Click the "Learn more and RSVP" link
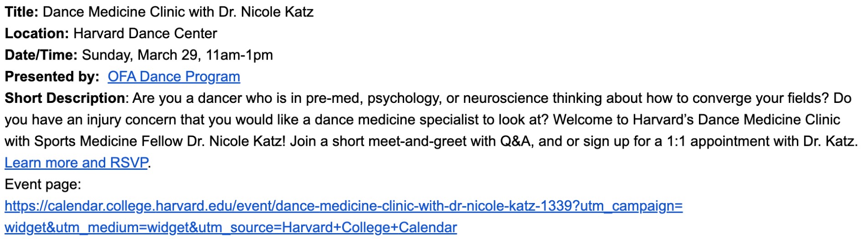The width and height of the screenshot is (868, 239). coord(76,163)
